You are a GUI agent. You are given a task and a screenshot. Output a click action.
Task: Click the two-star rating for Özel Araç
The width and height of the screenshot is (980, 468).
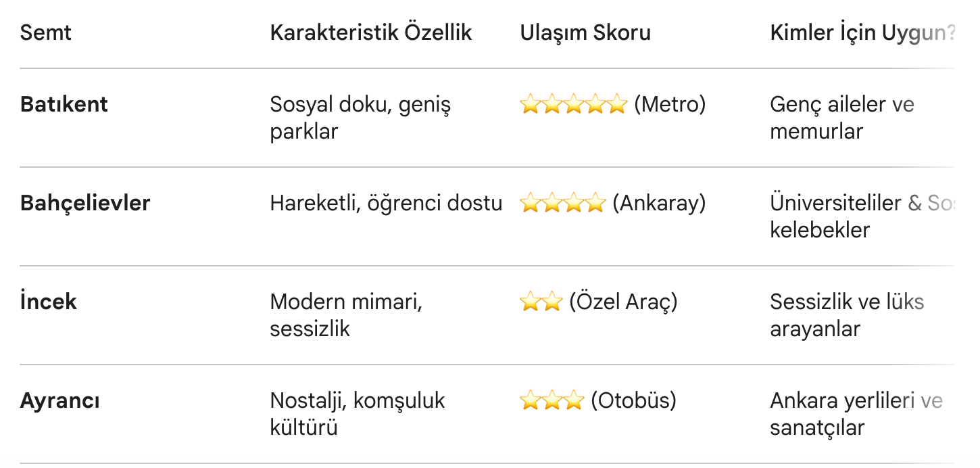[x=541, y=302]
